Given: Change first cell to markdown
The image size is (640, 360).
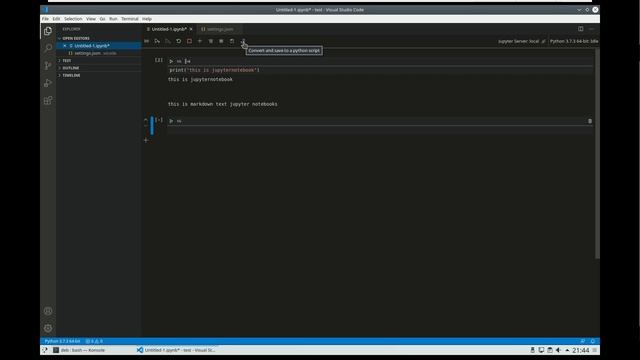Looking at the screenshot, I should point(179,61).
